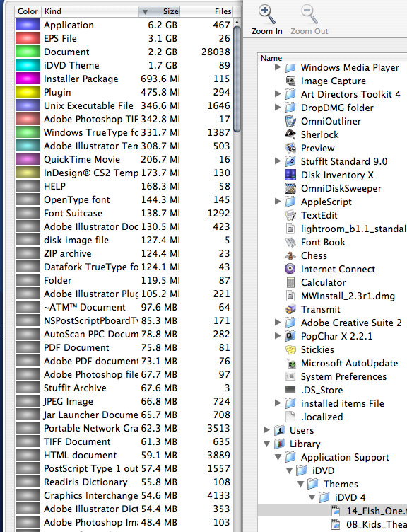The image size is (407, 532).
Task: Select the Unix Executable File row
Action: [124, 105]
